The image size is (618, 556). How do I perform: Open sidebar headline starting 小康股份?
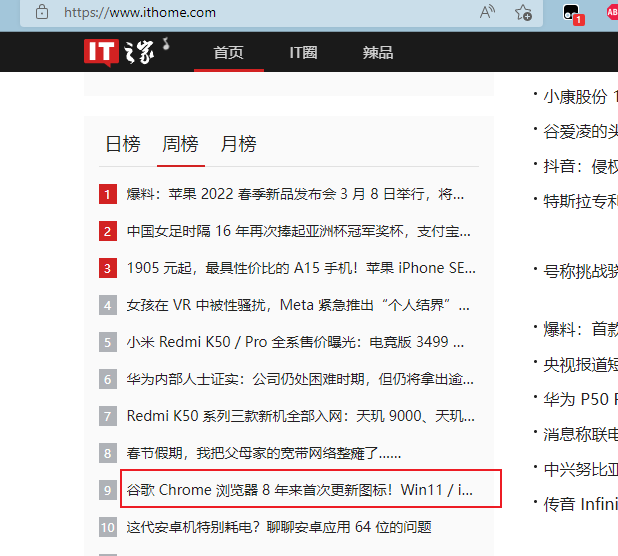click(x=581, y=97)
